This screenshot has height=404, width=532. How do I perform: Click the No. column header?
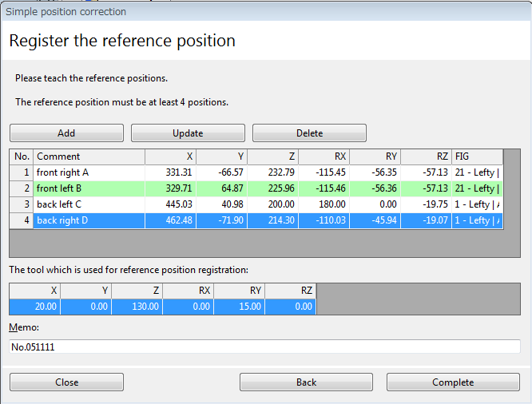click(22, 156)
